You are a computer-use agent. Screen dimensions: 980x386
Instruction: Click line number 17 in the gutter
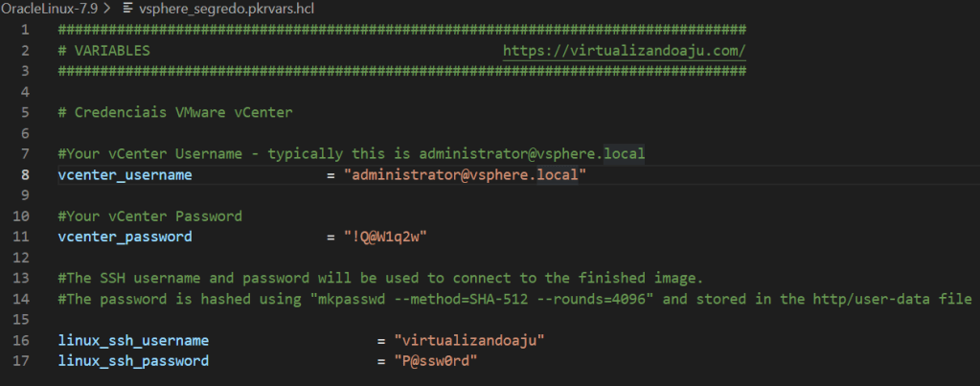point(23,360)
